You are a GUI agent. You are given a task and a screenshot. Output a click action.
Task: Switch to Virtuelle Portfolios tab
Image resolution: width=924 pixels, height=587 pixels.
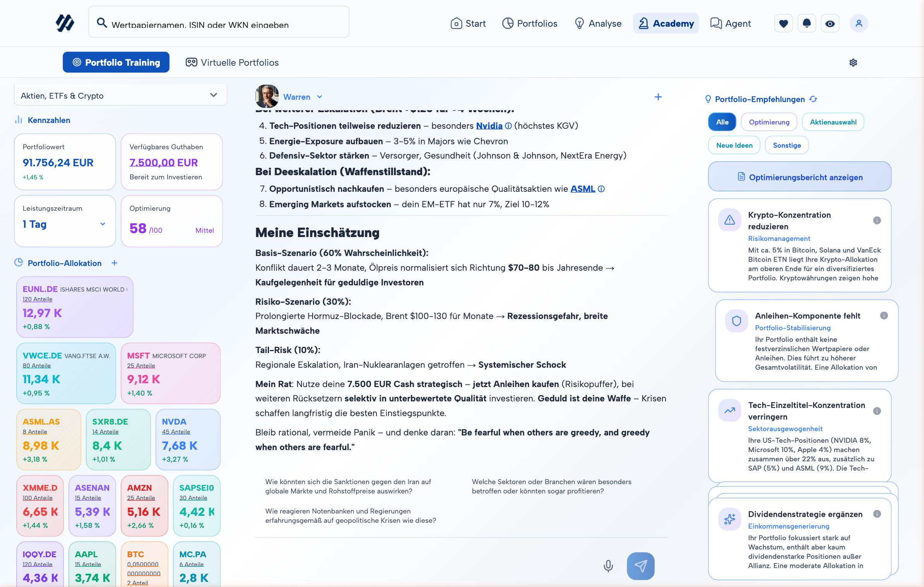232,62
